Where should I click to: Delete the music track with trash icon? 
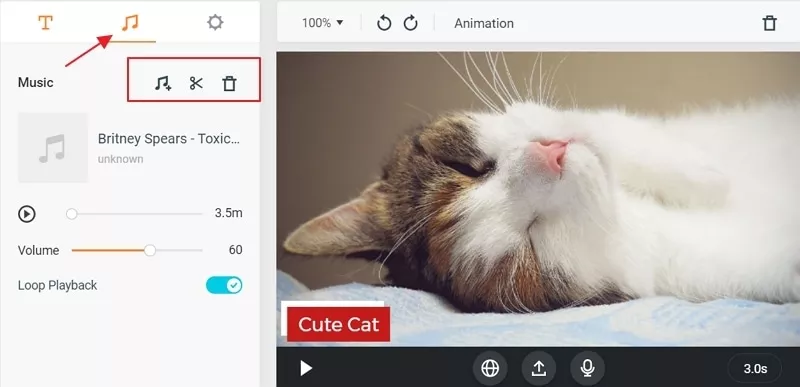point(230,83)
